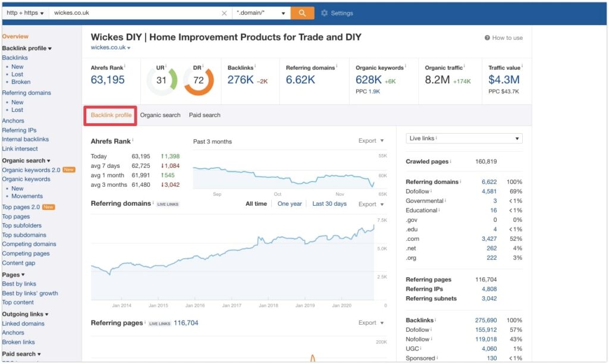This screenshot has width=609, height=364.
Task: Click the 276K Backlinks metric
Action: [x=240, y=80]
